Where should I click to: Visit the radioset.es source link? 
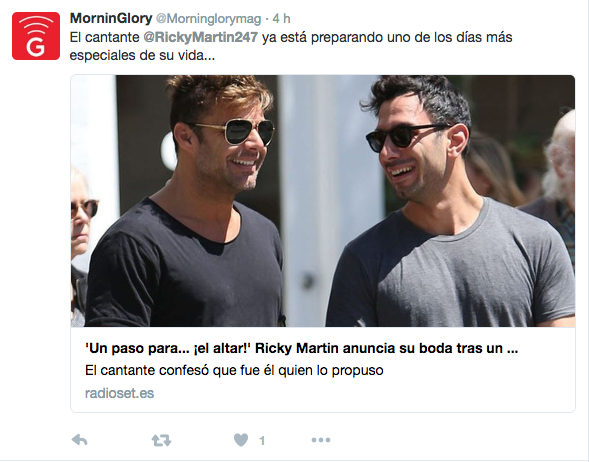click(x=119, y=393)
